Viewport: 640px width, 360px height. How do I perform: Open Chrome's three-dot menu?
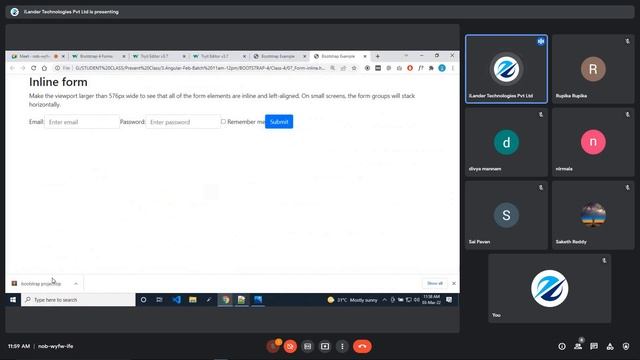453,68
